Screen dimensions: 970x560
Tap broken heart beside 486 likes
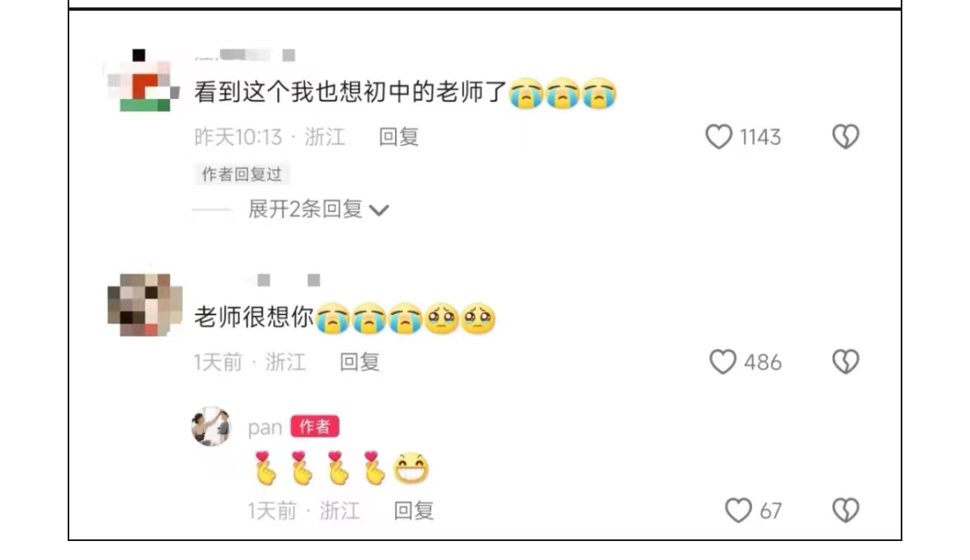tap(845, 362)
